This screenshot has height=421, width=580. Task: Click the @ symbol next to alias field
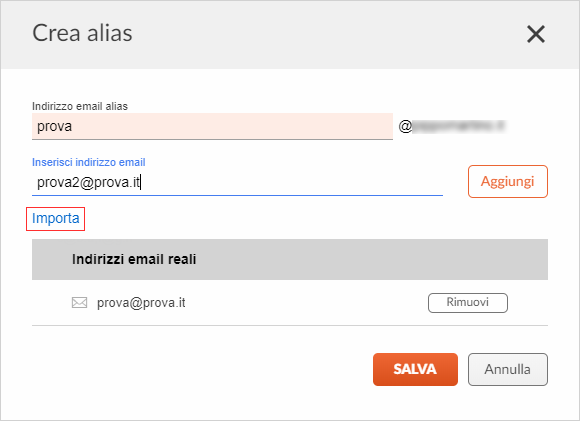[405, 127]
